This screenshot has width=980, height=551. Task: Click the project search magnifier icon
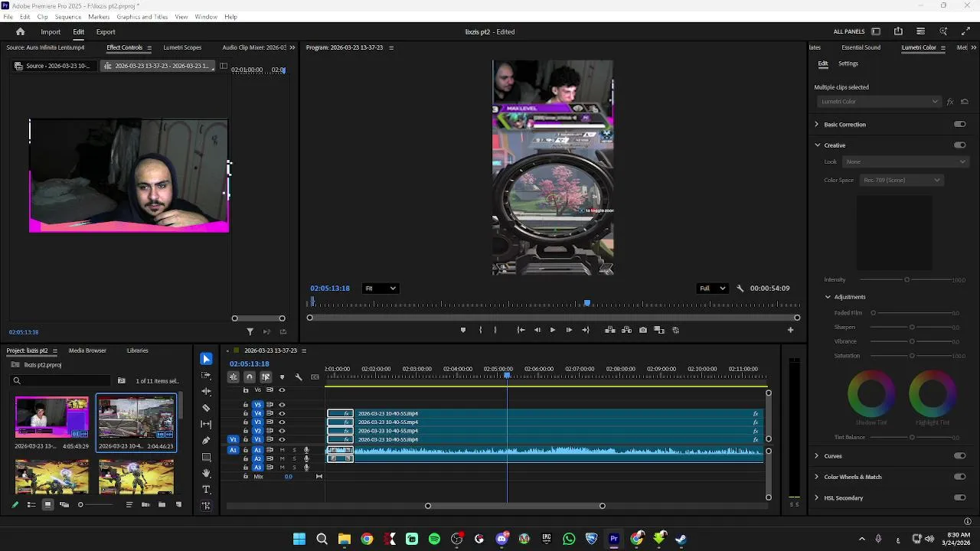[x=17, y=380]
